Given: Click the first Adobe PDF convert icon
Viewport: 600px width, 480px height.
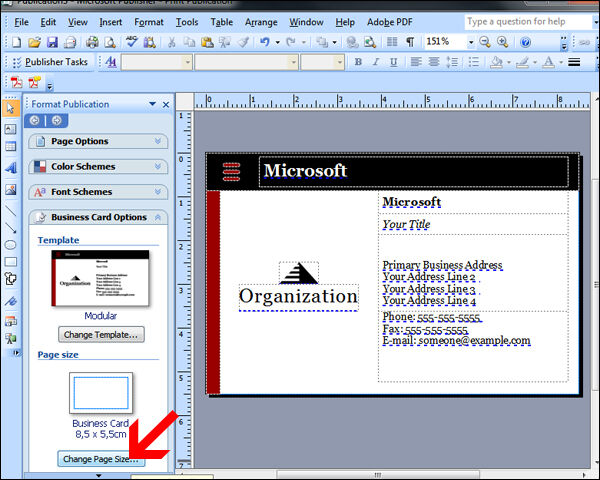Looking at the screenshot, I should click(16, 82).
